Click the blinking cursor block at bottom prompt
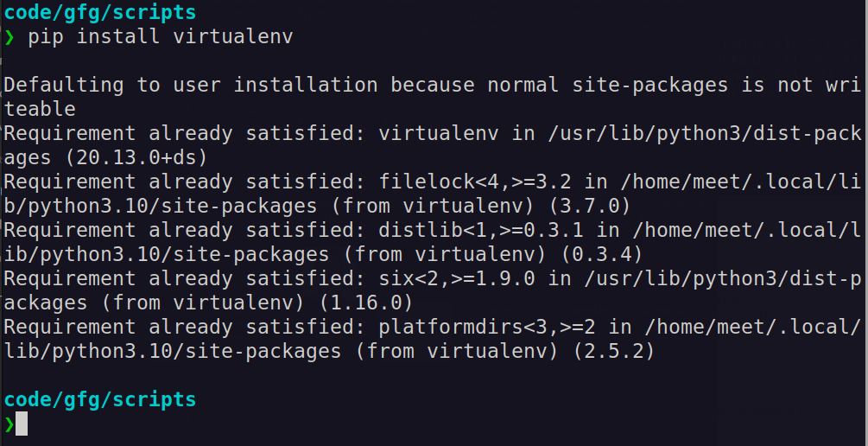Screen dimensions: 868x446 tap(22, 424)
